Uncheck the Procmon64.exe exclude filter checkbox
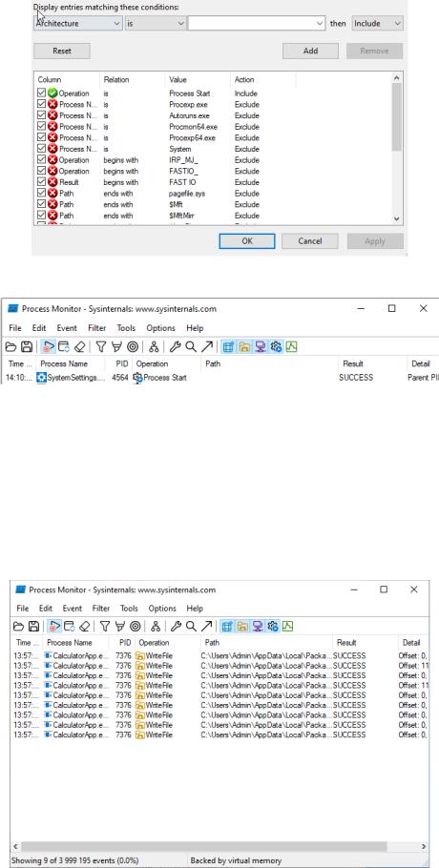The width and height of the screenshot is (439, 868). 42,127
